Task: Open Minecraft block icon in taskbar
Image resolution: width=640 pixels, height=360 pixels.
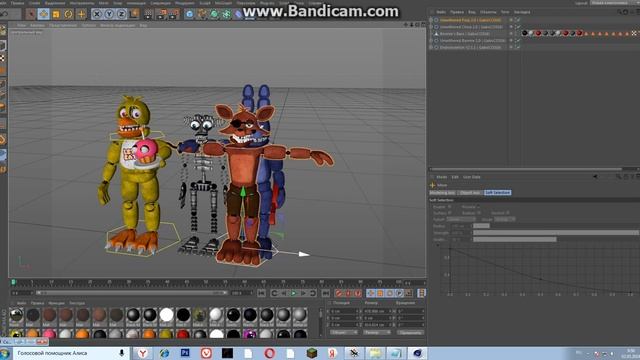Action: pos(312,353)
